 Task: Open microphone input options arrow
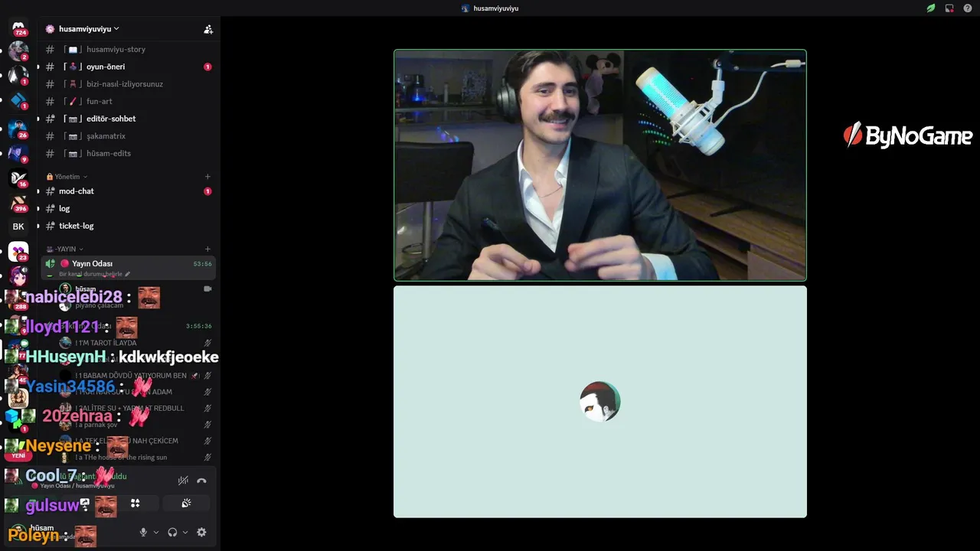click(x=156, y=532)
